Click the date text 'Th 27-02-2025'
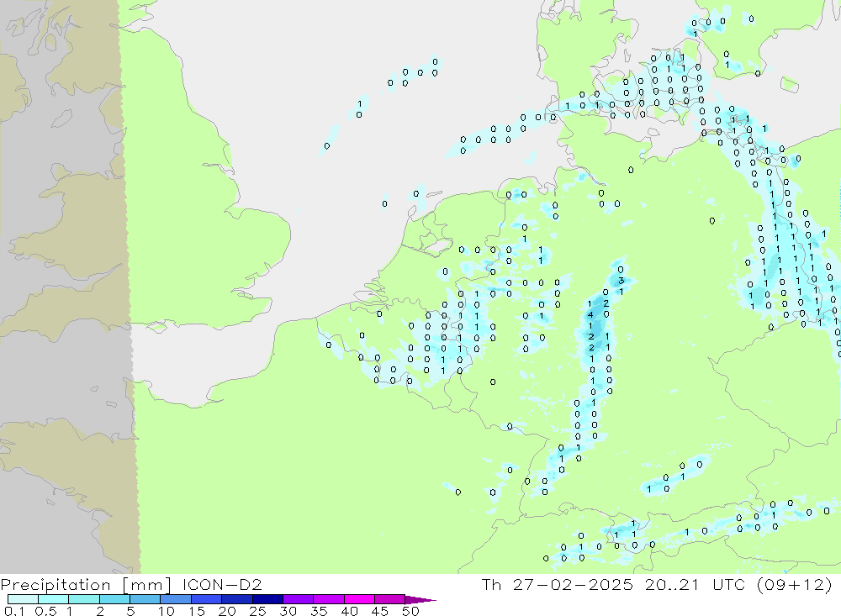Viewport: 841px width, 616px height. (558, 584)
